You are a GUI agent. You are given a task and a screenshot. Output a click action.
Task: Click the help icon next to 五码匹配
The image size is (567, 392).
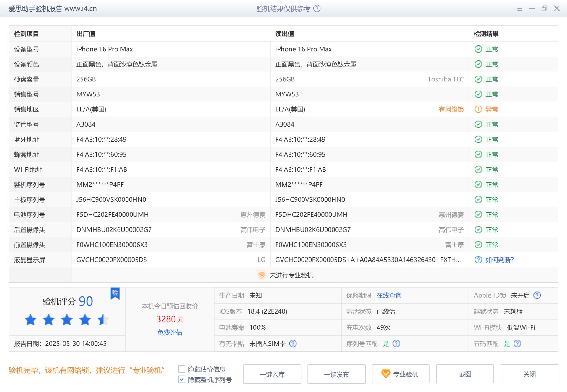pos(517,344)
